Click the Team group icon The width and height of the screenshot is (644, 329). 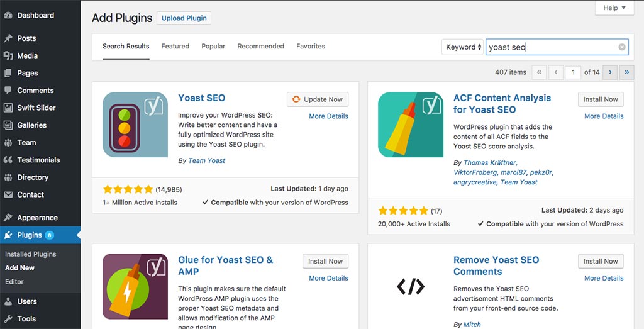pos(8,143)
